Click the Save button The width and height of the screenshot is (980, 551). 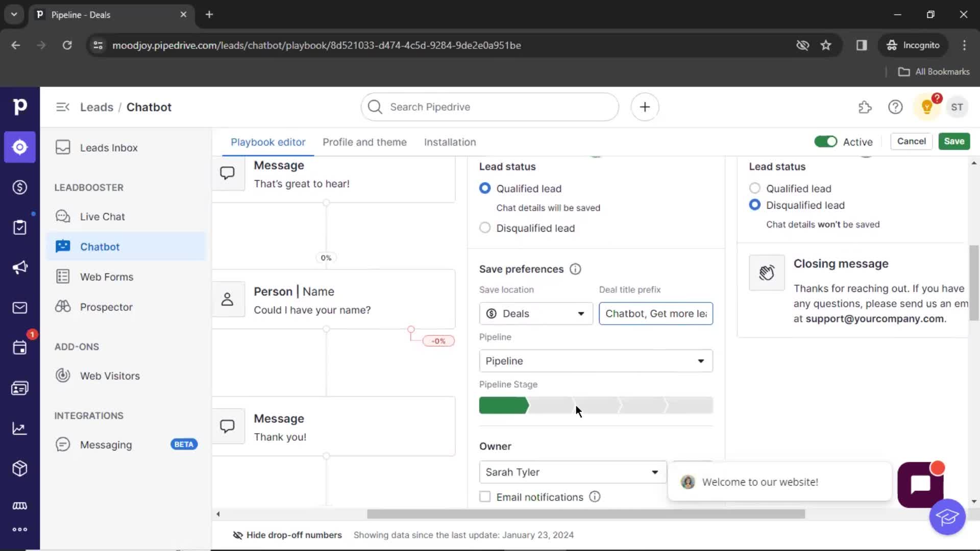click(x=954, y=141)
